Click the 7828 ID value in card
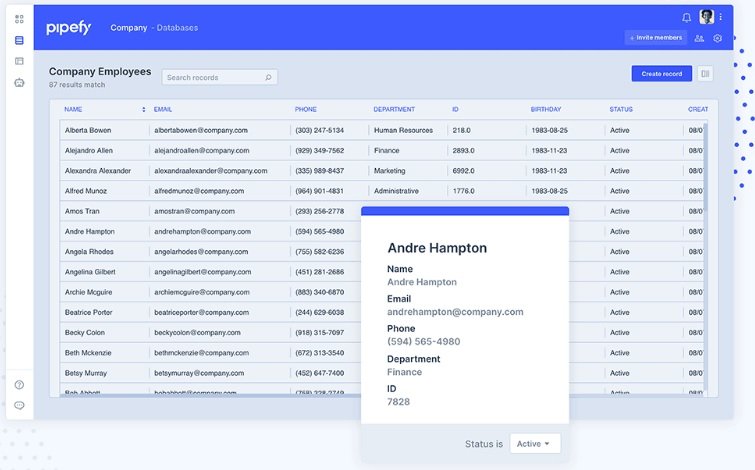This screenshot has width=755, height=470. click(x=398, y=402)
